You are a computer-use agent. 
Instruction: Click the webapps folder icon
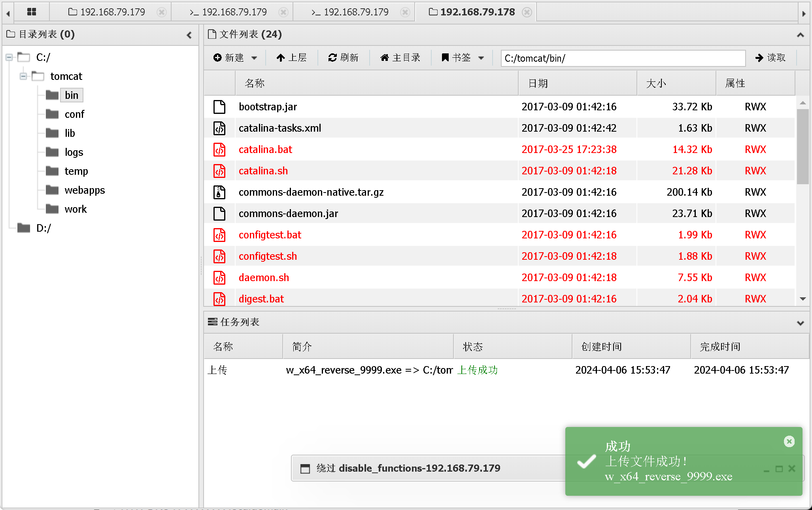point(52,190)
